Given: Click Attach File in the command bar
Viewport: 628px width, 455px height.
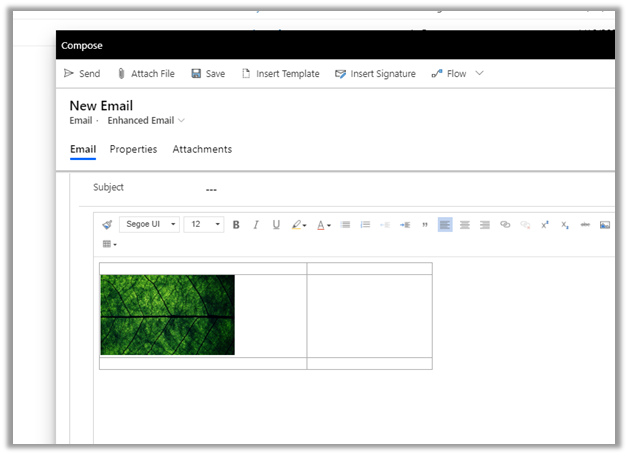Looking at the screenshot, I should [x=145, y=74].
